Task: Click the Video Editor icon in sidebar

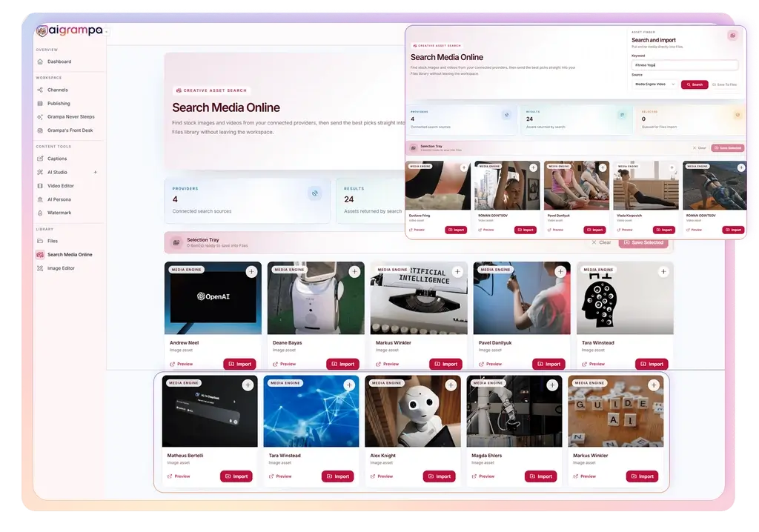Action: (40, 186)
